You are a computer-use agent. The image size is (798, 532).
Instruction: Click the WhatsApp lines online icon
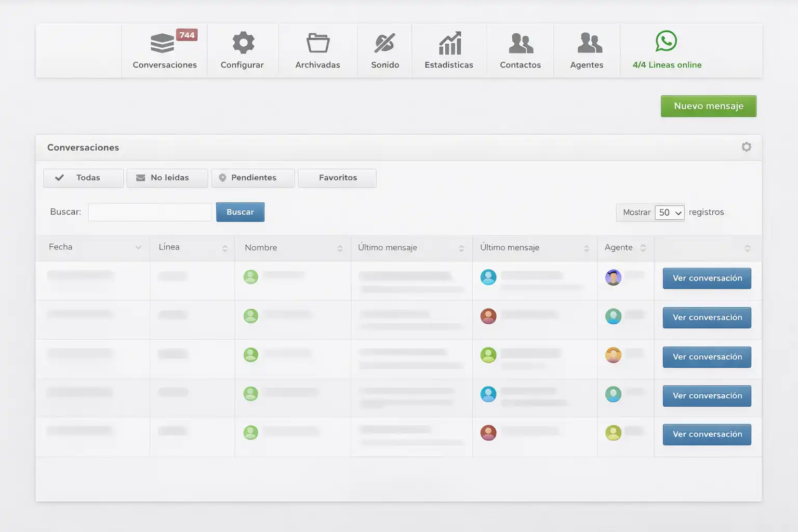point(666,41)
